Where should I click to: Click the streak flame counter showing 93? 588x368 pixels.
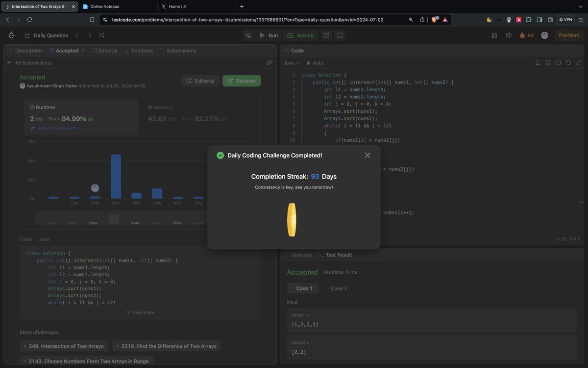527,35
